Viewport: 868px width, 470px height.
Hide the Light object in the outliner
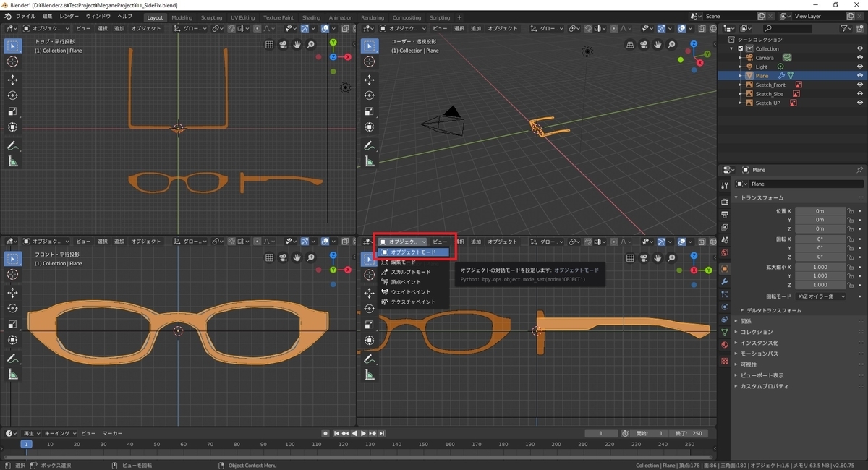tap(859, 67)
